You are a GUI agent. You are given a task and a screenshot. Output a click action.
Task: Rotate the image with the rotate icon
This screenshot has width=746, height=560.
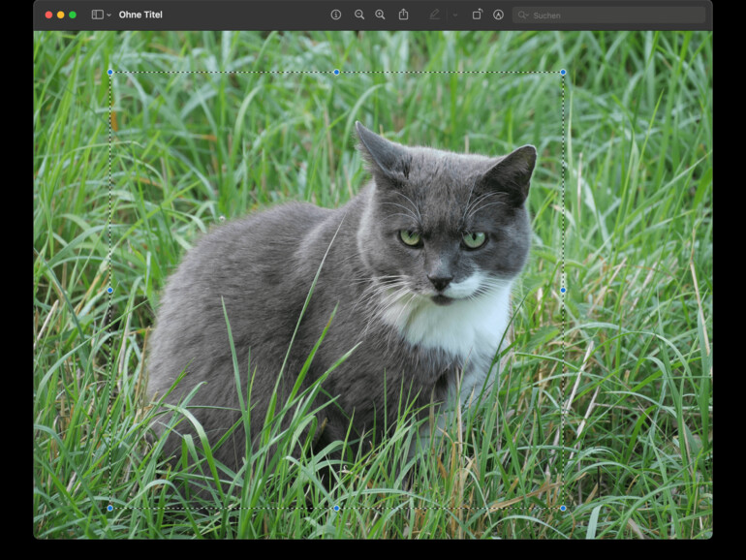point(477,15)
